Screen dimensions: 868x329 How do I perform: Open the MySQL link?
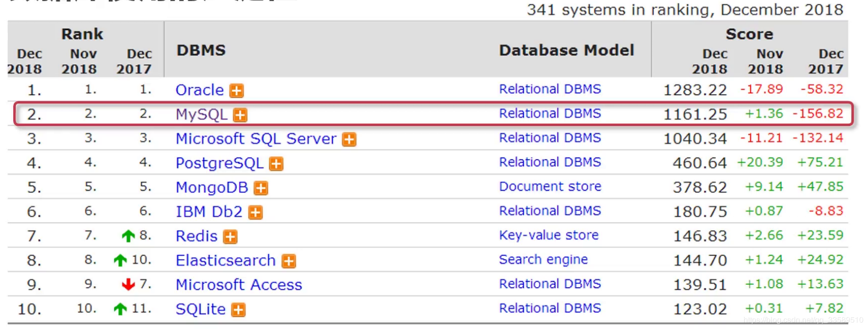[202, 115]
